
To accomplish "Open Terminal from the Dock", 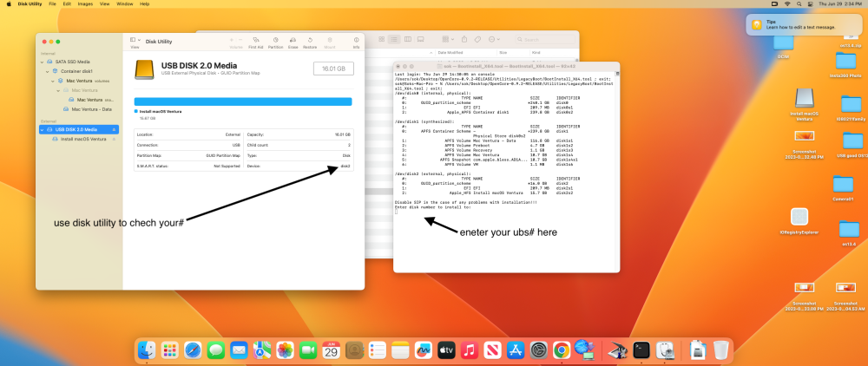I will click(641, 350).
